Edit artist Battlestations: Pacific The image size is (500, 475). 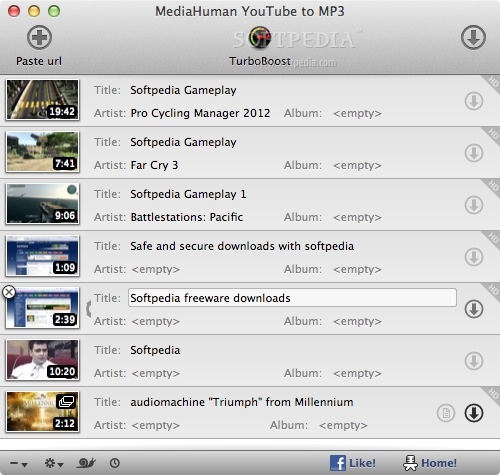[187, 217]
